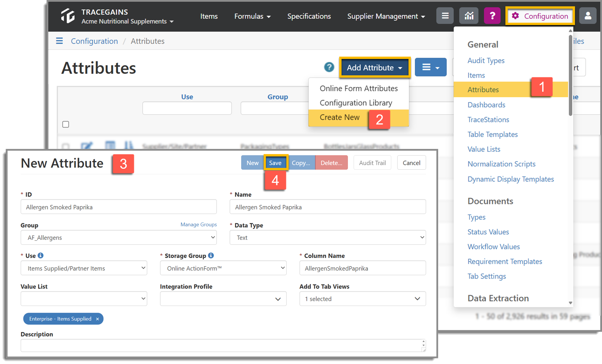602x364 pixels.
Task: Click the Use column filter input
Action: (187, 108)
